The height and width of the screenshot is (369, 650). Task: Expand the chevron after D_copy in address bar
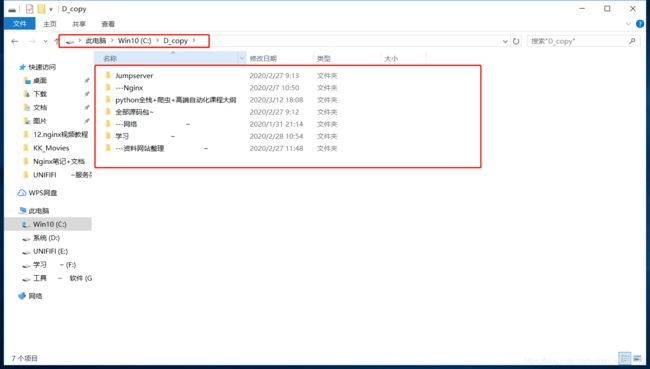coord(194,41)
